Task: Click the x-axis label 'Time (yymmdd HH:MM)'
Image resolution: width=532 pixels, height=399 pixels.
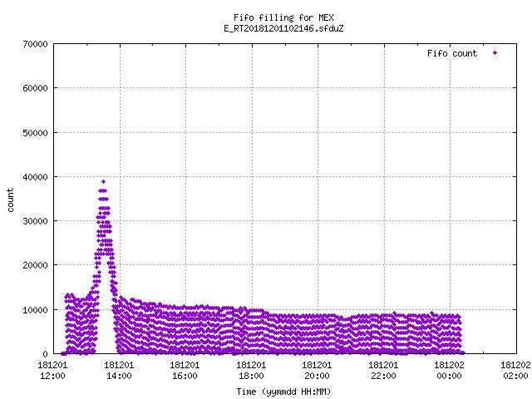Action: [x=283, y=392]
